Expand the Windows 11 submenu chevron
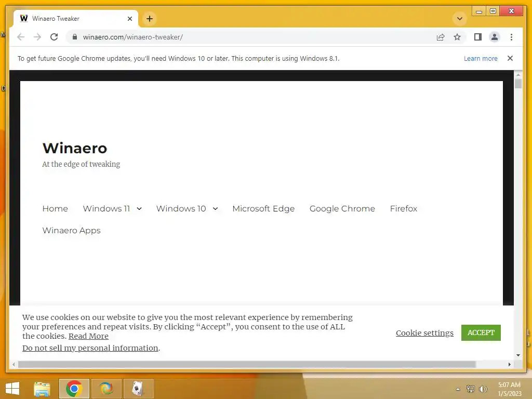 [x=139, y=209]
